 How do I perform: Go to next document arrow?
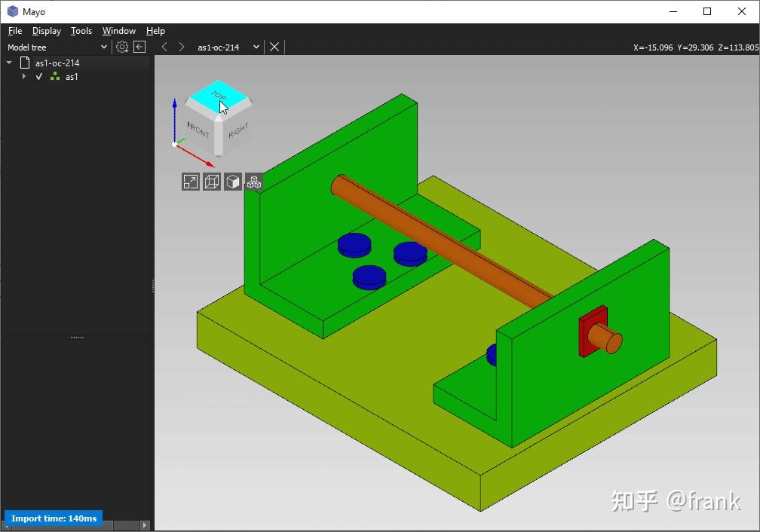pyautogui.click(x=181, y=47)
